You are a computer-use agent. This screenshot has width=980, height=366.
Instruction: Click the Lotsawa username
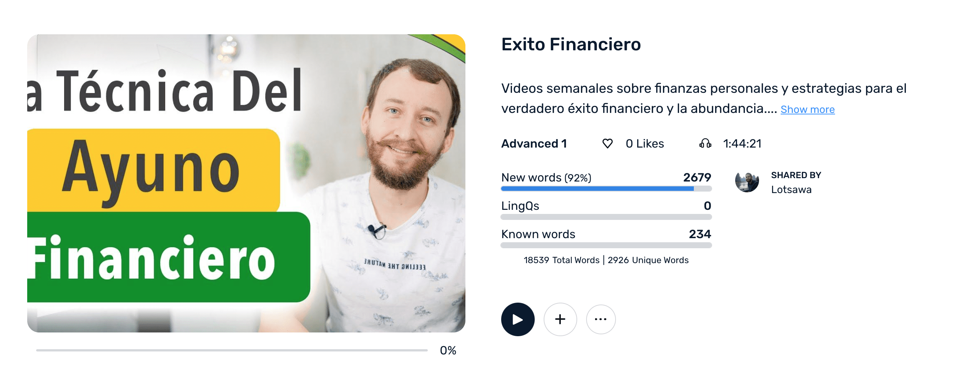[x=791, y=189]
